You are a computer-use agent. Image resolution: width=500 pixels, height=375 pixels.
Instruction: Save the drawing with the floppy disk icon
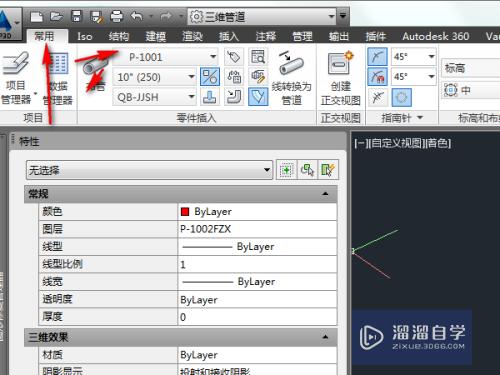[77, 16]
